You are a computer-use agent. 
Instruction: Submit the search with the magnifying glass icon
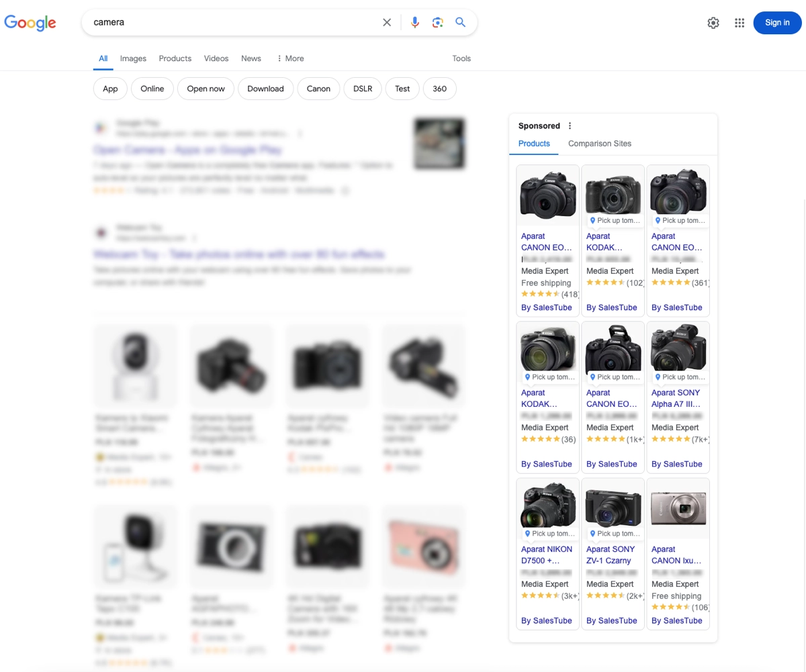(x=460, y=22)
